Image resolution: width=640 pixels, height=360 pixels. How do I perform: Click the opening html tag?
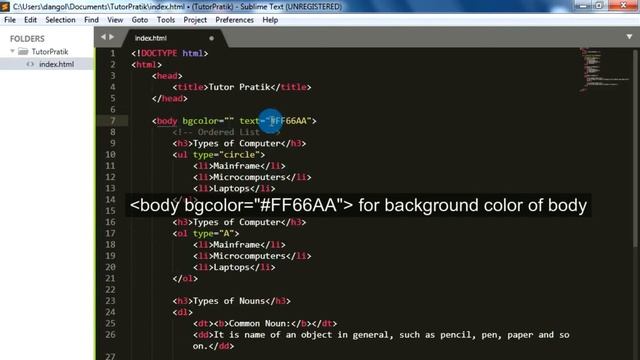(x=147, y=64)
